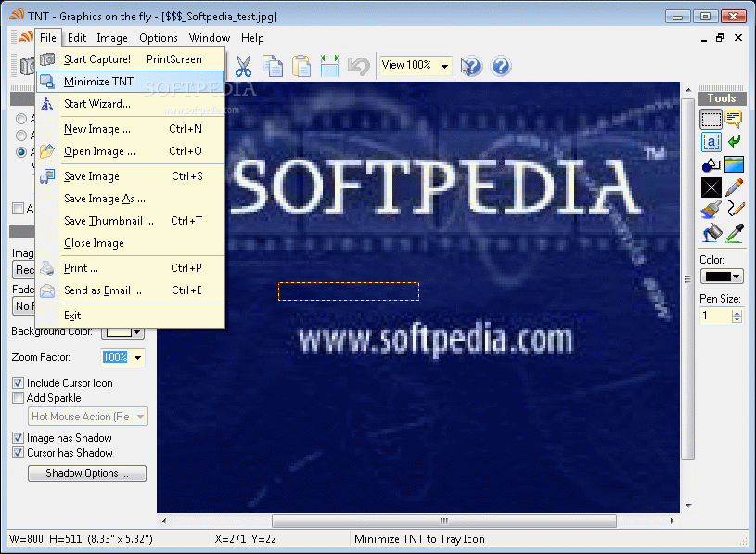Select the paint brush tool
The width and height of the screenshot is (756, 554).
[x=711, y=211]
